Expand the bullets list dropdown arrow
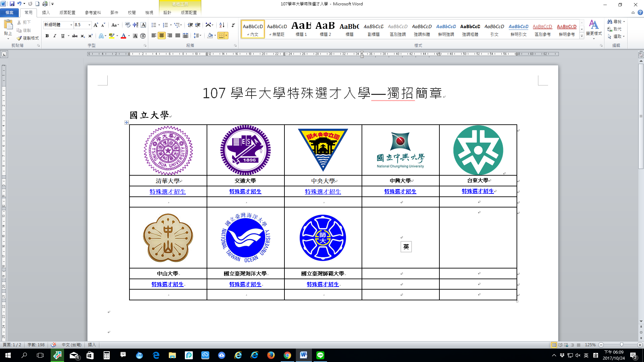 [159, 25]
